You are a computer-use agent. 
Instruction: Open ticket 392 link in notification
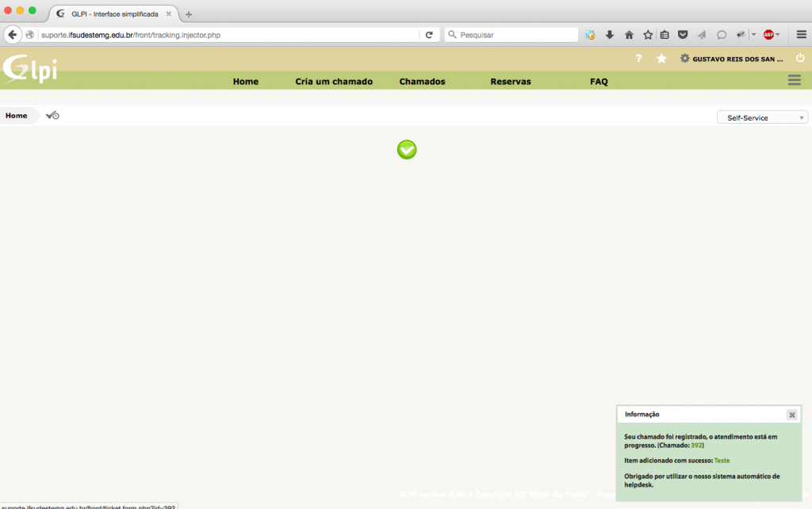(x=696, y=446)
